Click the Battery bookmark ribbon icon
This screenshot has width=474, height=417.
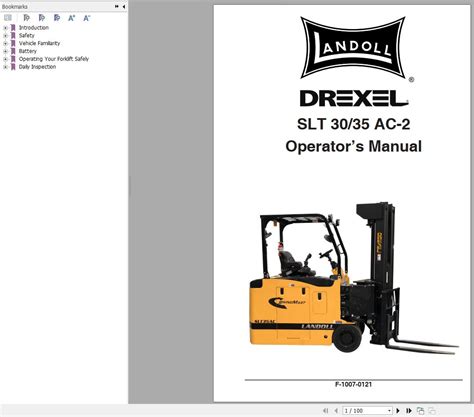[13, 51]
